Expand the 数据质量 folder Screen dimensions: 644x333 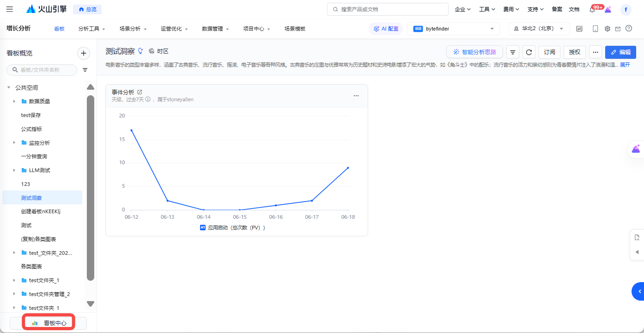(14, 101)
